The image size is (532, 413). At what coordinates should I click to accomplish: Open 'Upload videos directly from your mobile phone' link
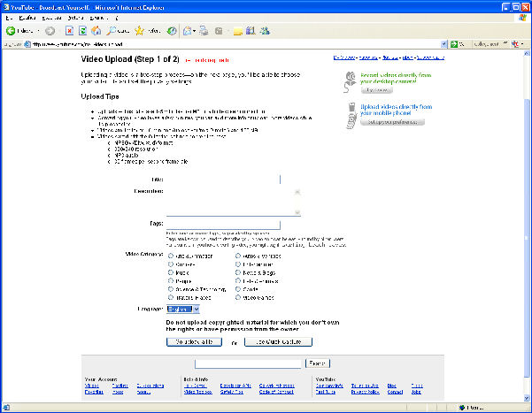click(396, 110)
